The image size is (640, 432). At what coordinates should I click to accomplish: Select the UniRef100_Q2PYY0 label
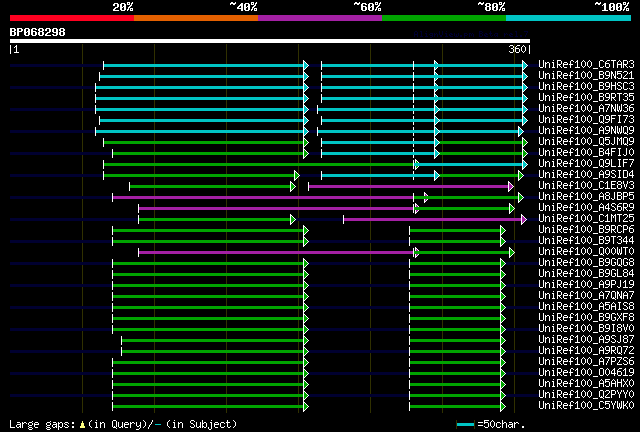pos(586,395)
